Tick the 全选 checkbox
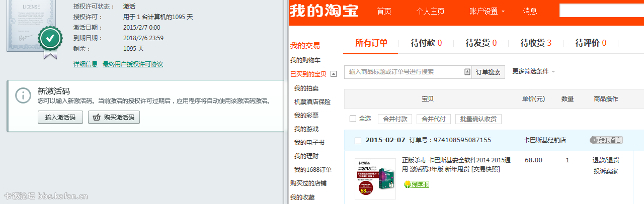 coord(353,119)
